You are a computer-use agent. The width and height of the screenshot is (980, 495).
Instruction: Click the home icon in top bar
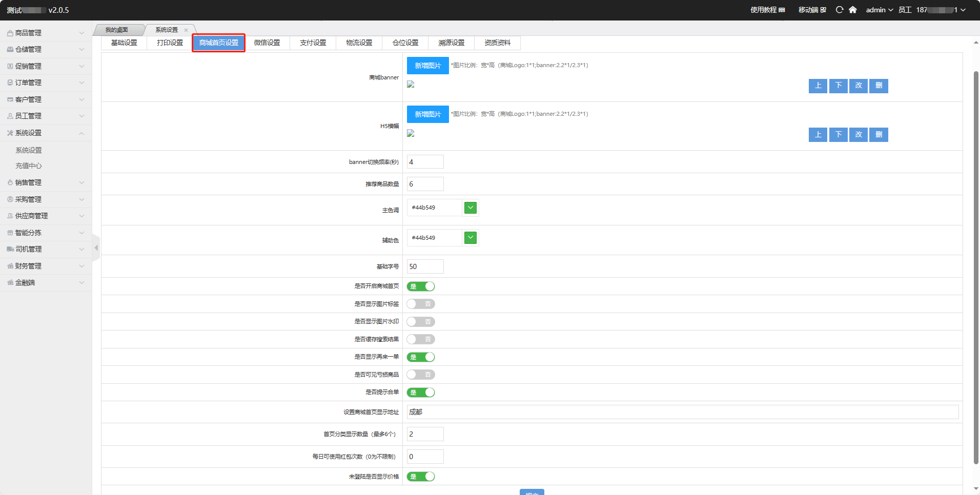[x=852, y=10]
